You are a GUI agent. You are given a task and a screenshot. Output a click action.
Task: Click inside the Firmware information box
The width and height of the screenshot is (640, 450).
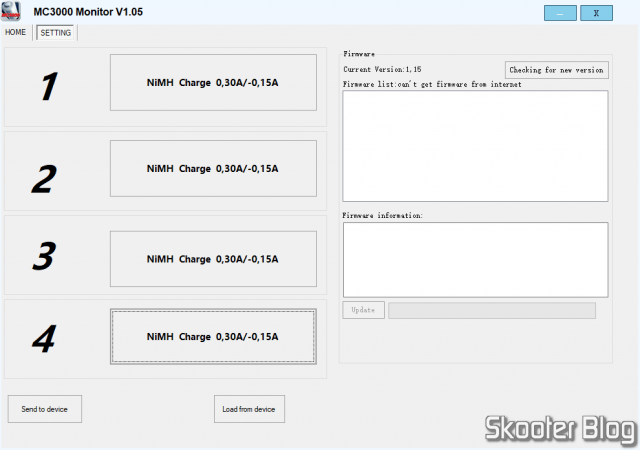tap(475, 260)
